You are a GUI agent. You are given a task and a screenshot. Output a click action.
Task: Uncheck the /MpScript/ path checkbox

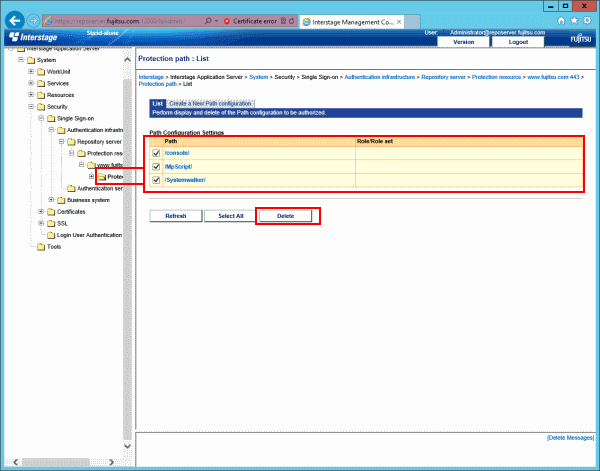tap(156, 166)
